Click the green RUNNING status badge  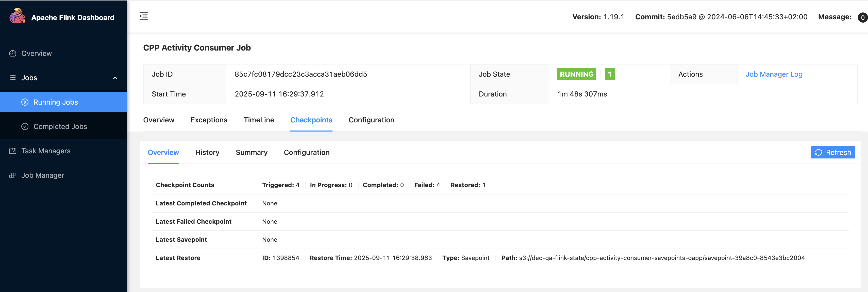[x=577, y=74]
